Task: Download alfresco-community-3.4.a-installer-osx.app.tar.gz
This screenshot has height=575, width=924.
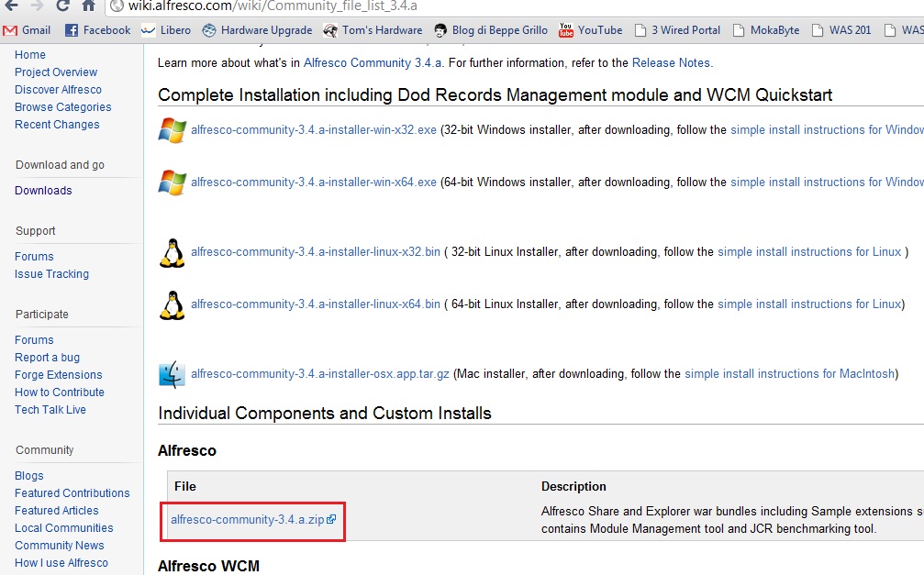Action: coord(320,373)
